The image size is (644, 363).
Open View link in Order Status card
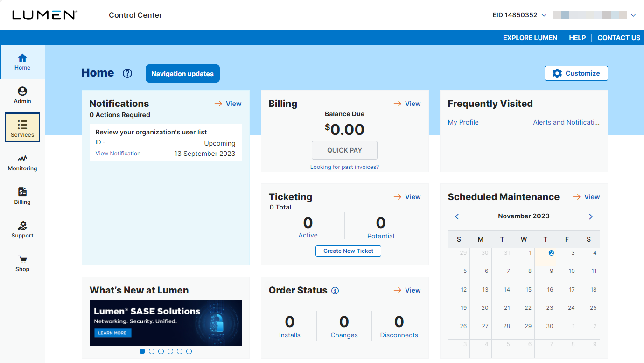[x=407, y=290]
